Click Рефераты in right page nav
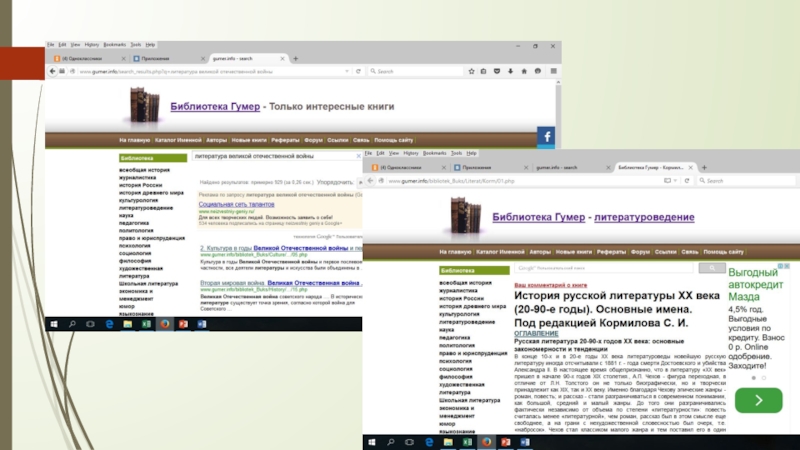 (611, 252)
